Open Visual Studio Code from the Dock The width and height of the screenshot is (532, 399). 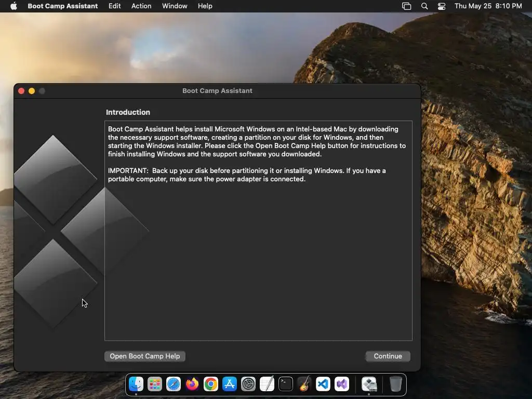tap(323, 384)
